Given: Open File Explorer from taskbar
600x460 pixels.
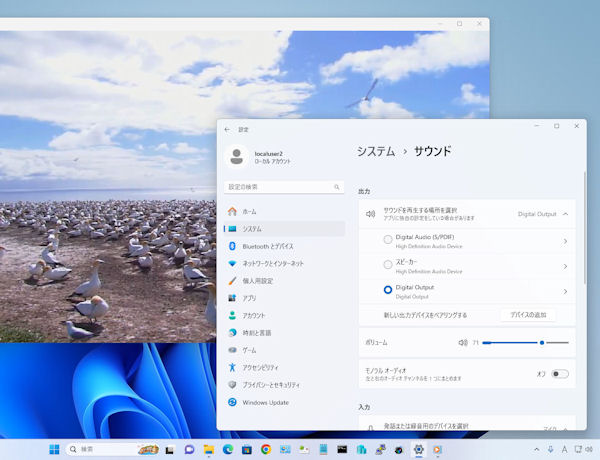Looking at the screenshot, I should (209, 449).
